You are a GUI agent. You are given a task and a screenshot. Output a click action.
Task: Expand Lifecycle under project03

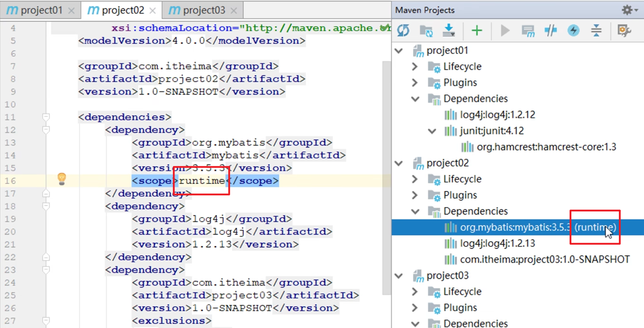coord(415,292)
